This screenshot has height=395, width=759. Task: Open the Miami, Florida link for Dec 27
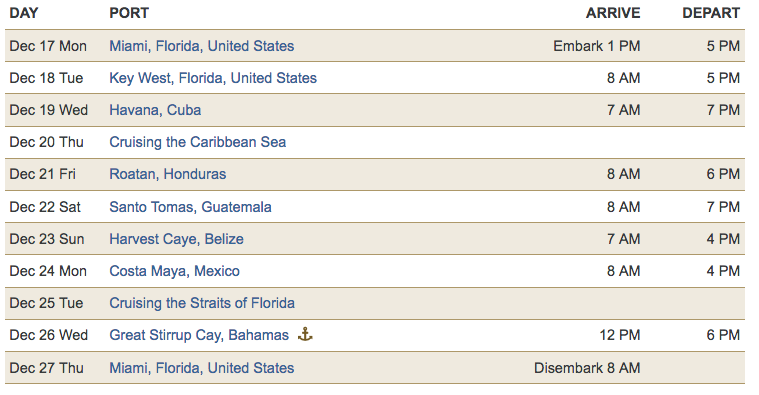201,368
